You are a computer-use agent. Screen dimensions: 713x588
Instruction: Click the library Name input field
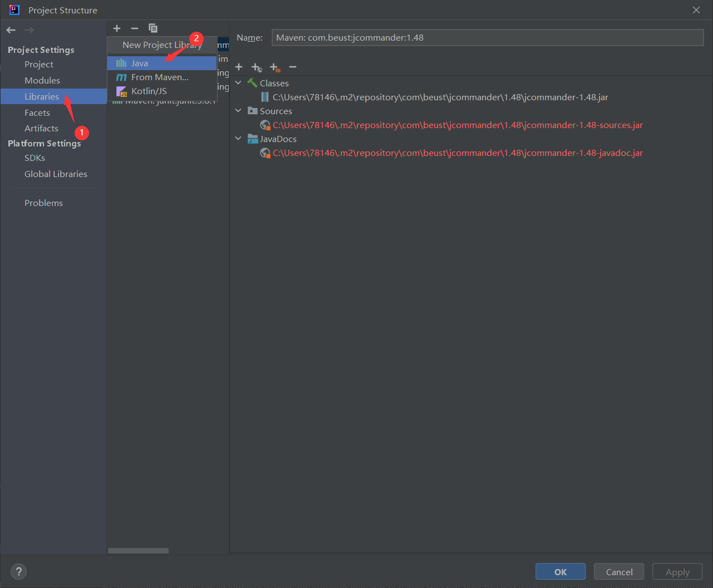[x=488, y=38]
